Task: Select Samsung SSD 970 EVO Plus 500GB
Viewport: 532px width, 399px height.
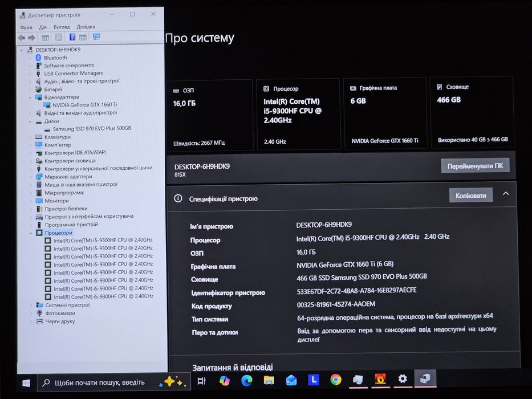Action: pyautogui.click(x=92, y=129)
